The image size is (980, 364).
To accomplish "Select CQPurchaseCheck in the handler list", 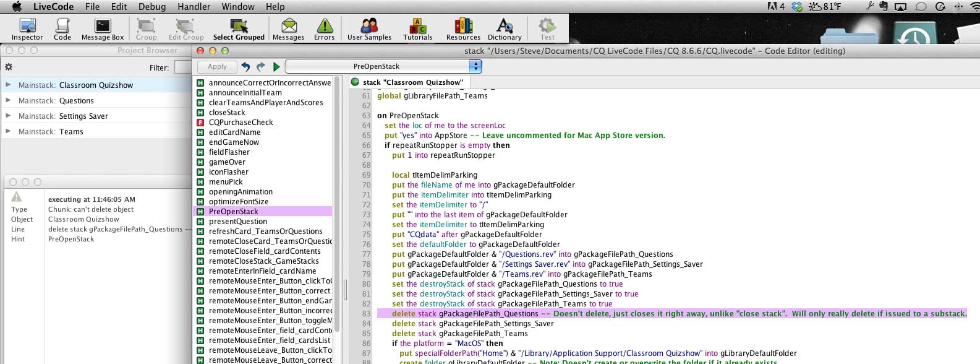I will (x=241, y=123).
